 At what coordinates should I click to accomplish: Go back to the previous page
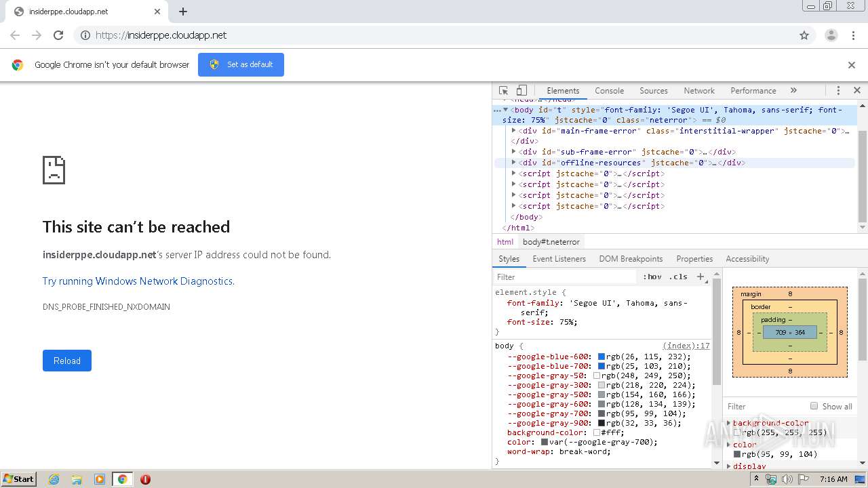click(15, 35)
